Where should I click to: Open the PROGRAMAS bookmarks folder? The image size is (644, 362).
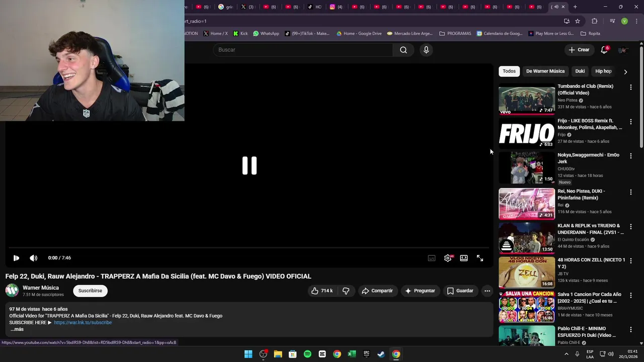(x=455, y=34)
